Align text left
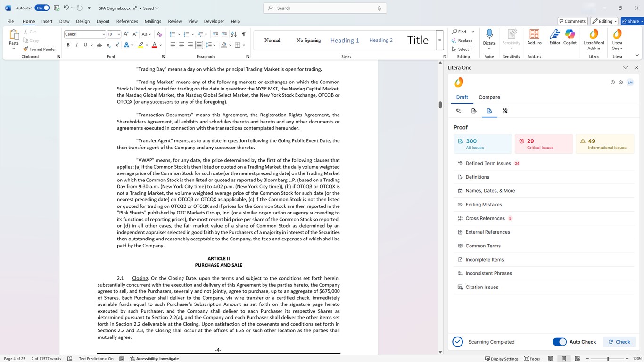Image resolution: width=644 pixels, height=362 pixels. (x=173, y=45)
